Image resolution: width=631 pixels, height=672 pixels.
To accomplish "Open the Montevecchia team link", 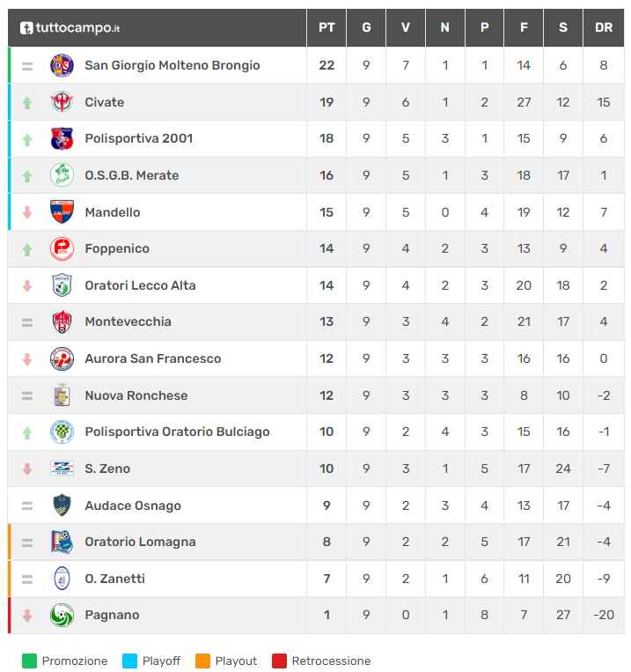I will [128, 321].
